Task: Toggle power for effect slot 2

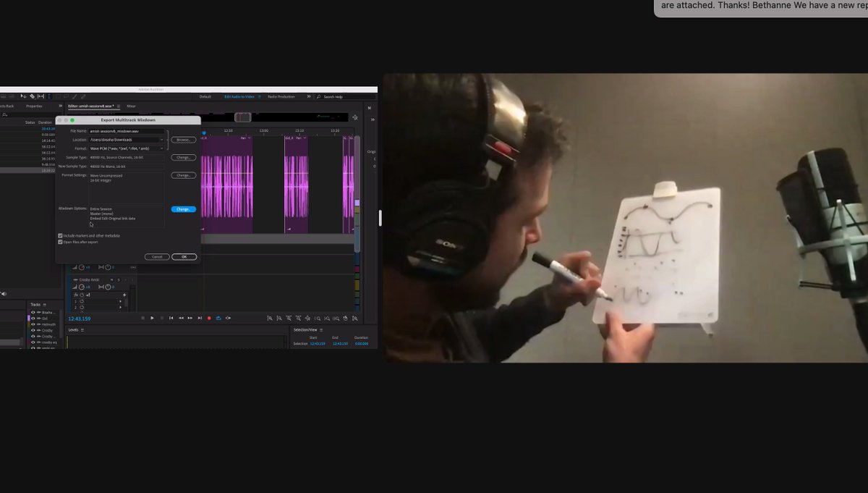Action: pos(82,308)
